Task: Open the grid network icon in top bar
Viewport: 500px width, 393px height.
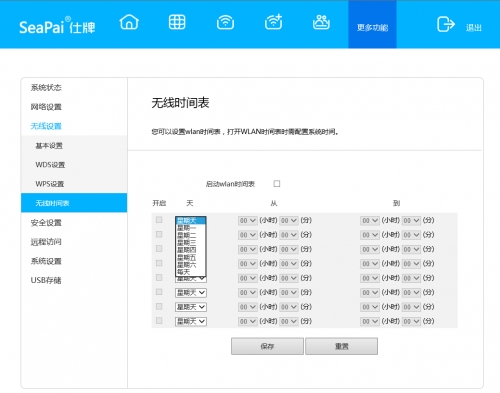Action: (x=177, y=22)
